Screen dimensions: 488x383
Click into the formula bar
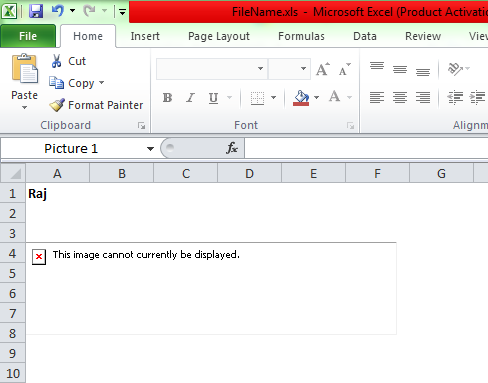click(366, 148)
